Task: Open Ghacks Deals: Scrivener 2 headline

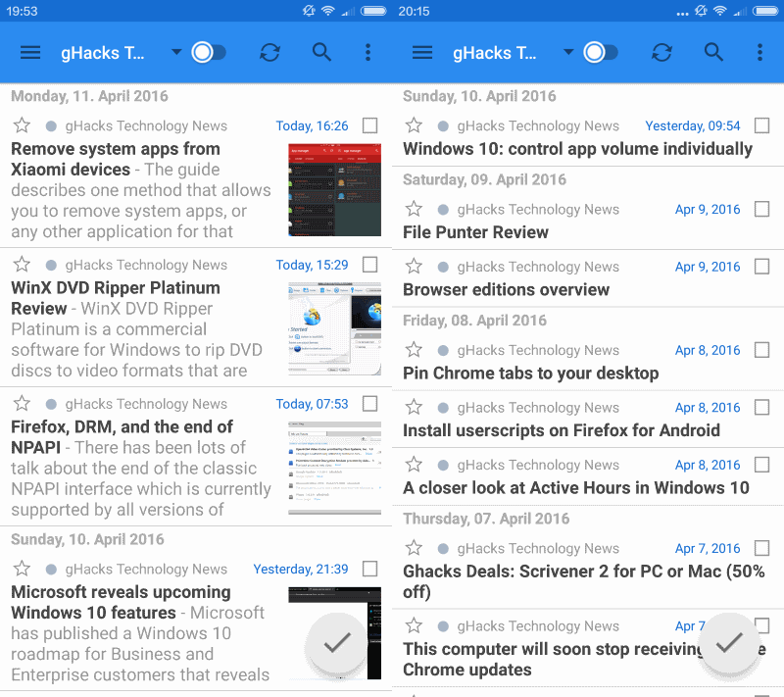Action: [x=584, y=581]
